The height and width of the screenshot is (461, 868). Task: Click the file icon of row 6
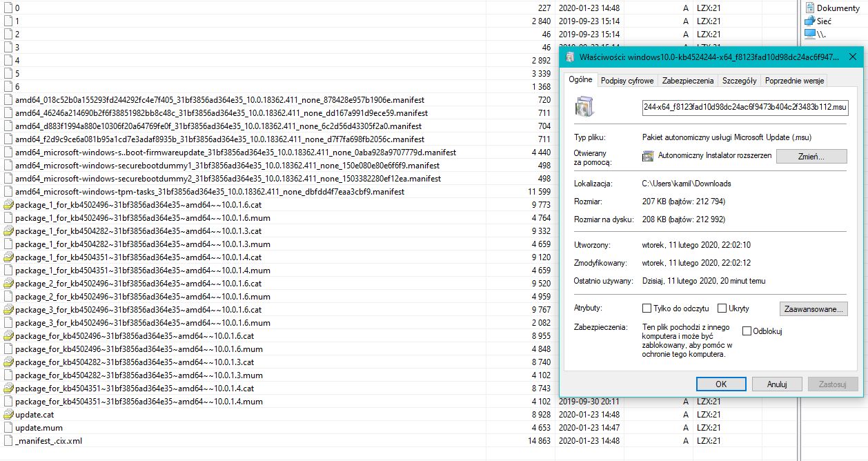click(x=8, y=86)
